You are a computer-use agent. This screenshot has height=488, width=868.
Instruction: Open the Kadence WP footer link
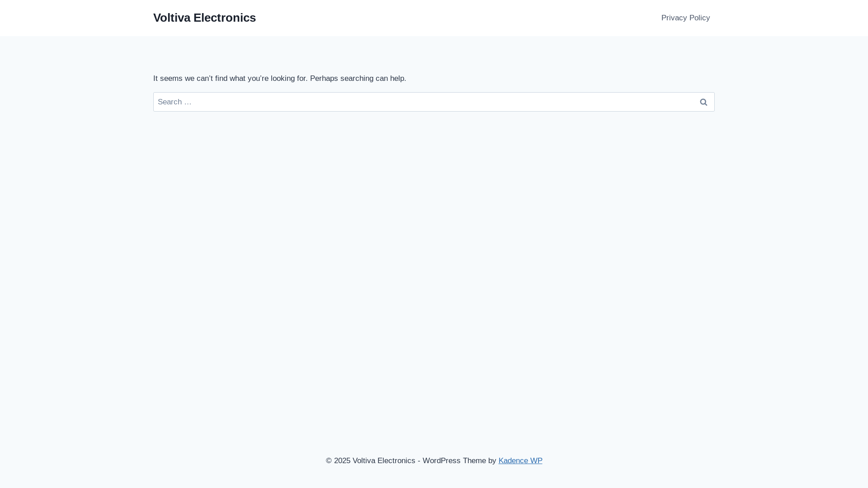click(520, 460)
